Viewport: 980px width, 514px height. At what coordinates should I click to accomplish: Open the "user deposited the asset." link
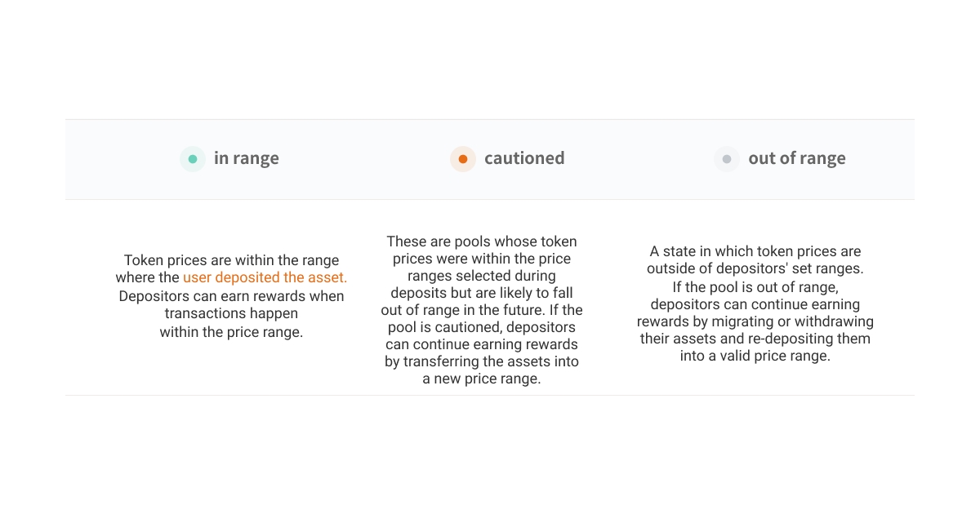click(265, 278)
